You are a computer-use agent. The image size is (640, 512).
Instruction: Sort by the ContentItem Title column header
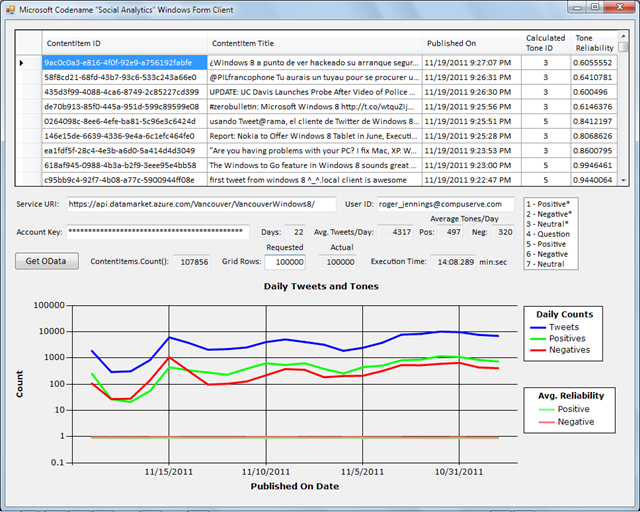click(x=313, y=44)
